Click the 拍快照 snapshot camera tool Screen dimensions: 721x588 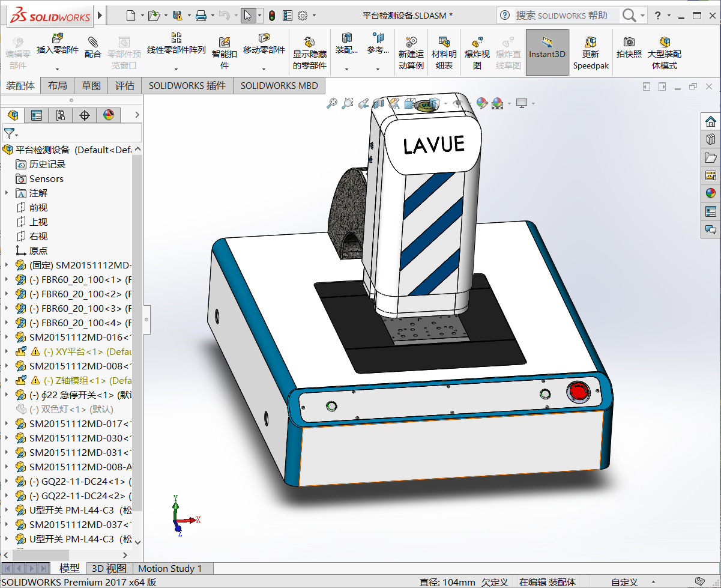click(x=629, y=47)
